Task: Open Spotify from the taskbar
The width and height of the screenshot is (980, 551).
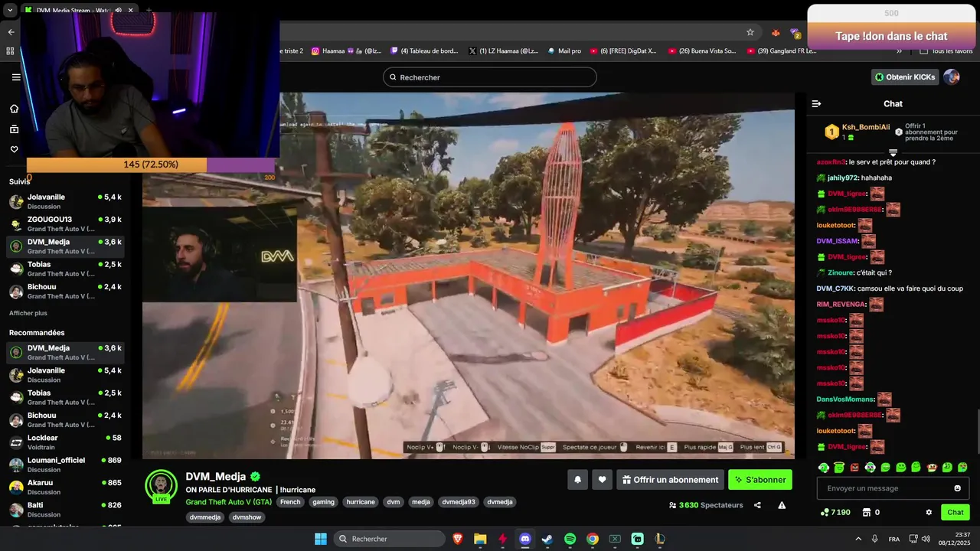Action: [570, 539]
